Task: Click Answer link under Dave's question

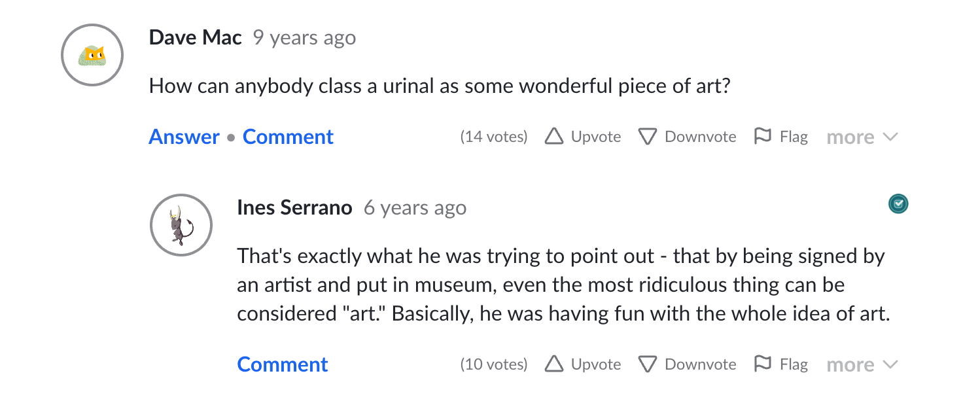Action: 184,137
